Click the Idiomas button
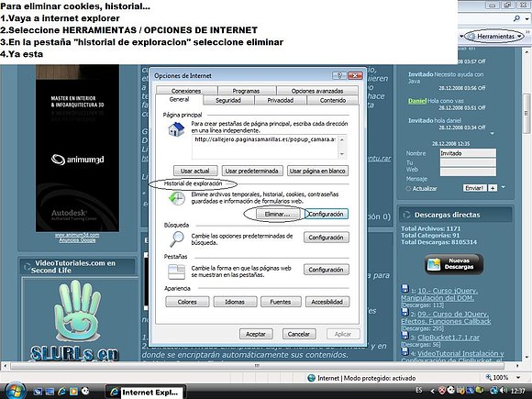Screen dimensions: 532x399 pyautogui.click(x=235, y=302)
